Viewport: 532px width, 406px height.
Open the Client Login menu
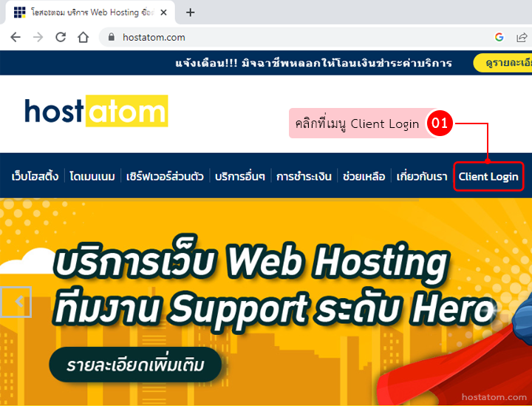(488, 177)
